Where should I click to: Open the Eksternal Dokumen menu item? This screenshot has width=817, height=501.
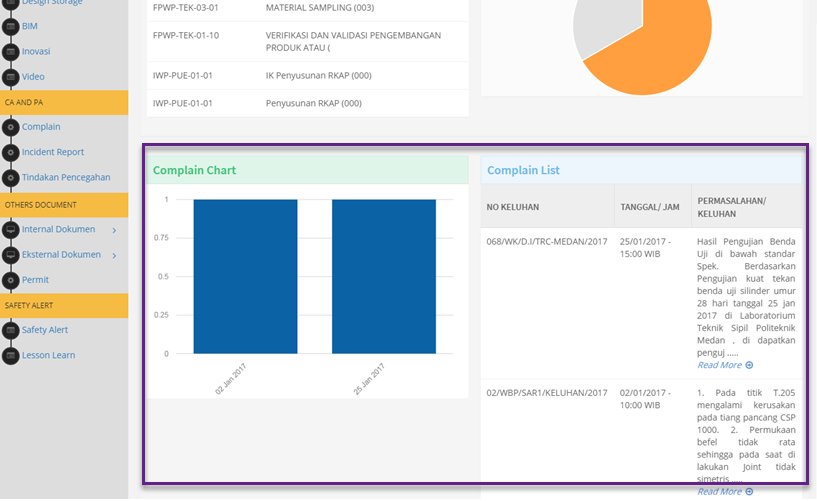61,255
